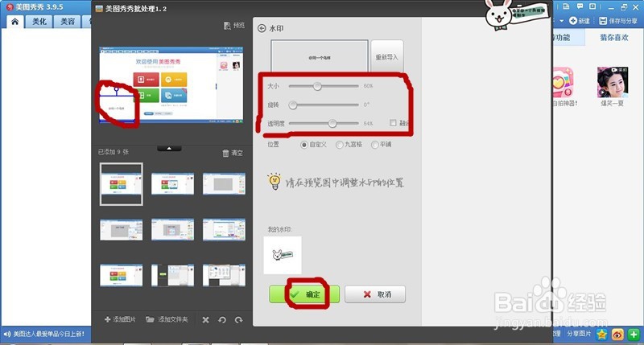Click the mini-window icon in title bar

point(592,6)
